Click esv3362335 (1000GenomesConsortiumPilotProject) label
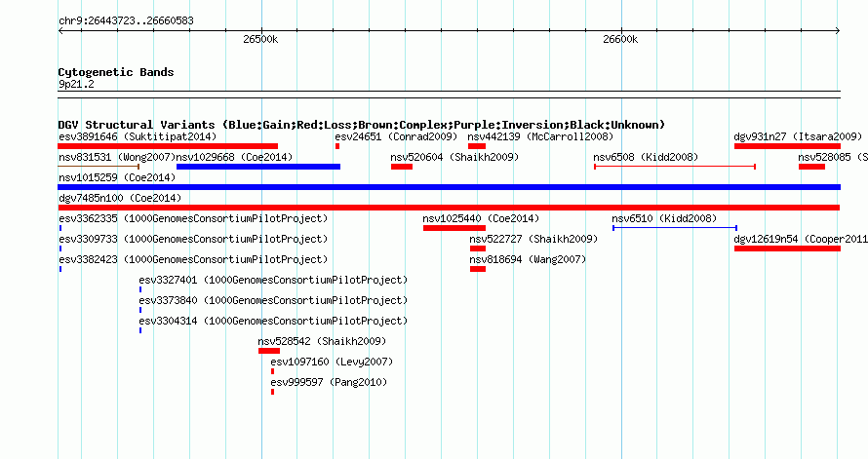 click(193, 218)
